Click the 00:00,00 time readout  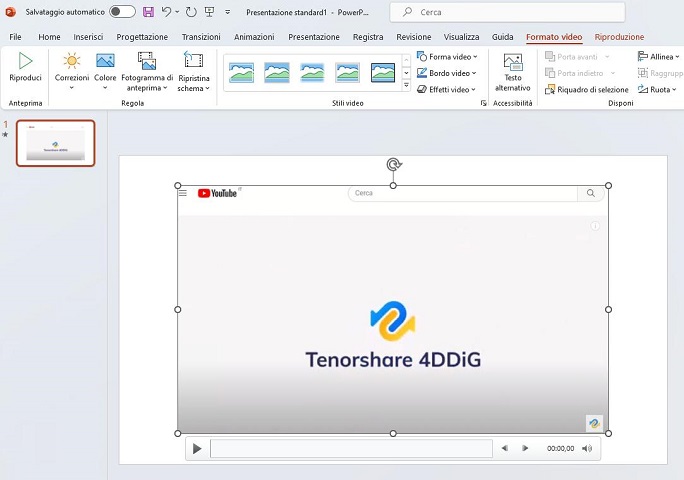click(x=561, y=449)
